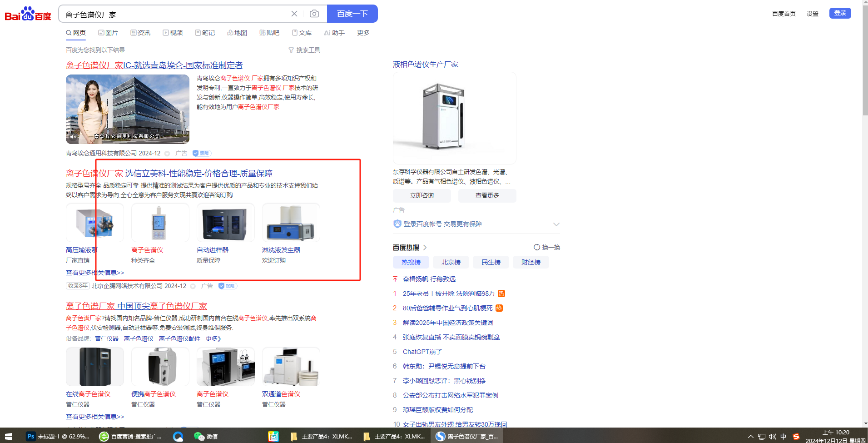This screenshot has height=443, width=868.
Task: Show hidden system tray icons
Action: tap(750, 437)
